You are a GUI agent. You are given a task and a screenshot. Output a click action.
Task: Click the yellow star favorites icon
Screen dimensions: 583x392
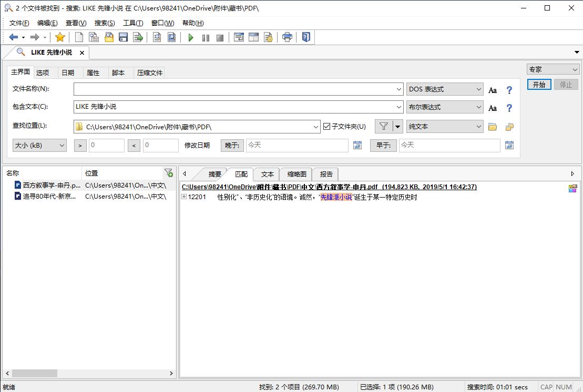point(60,37)
